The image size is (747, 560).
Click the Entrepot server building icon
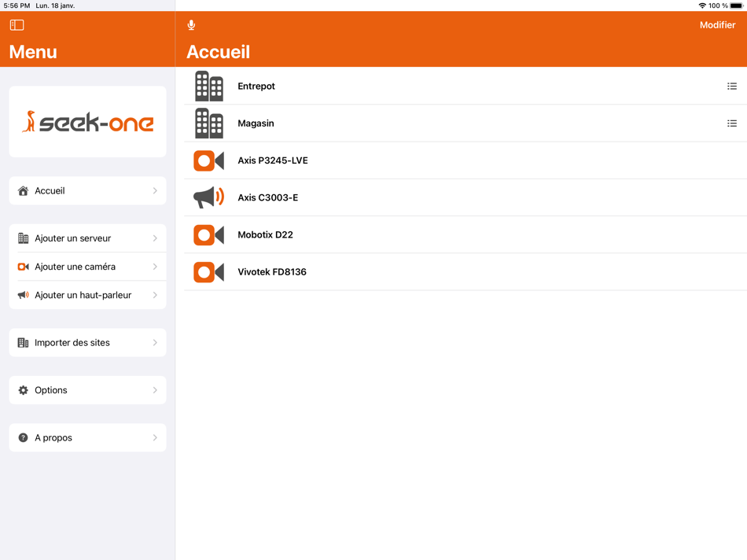click(x=208, y=86)
